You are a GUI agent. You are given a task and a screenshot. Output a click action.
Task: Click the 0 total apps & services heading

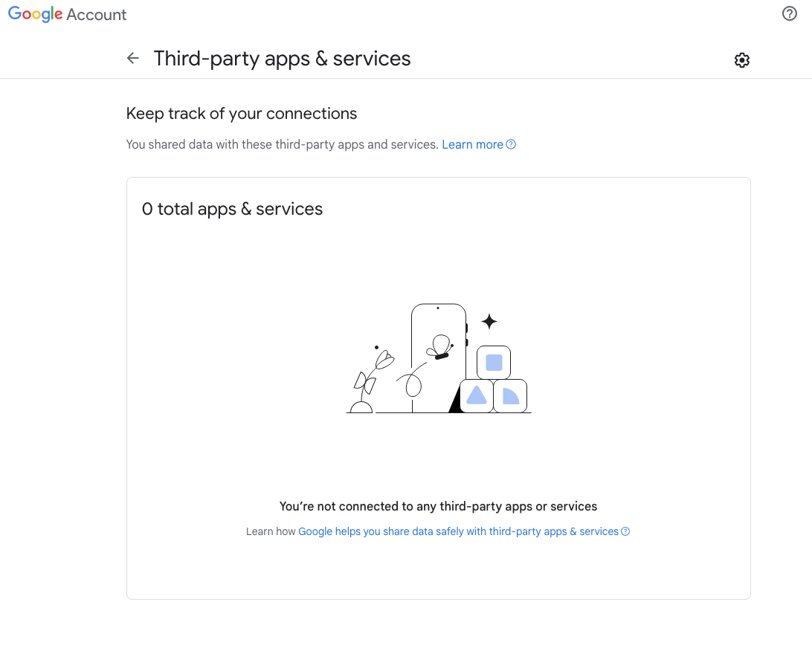click(x=232, y=209)
